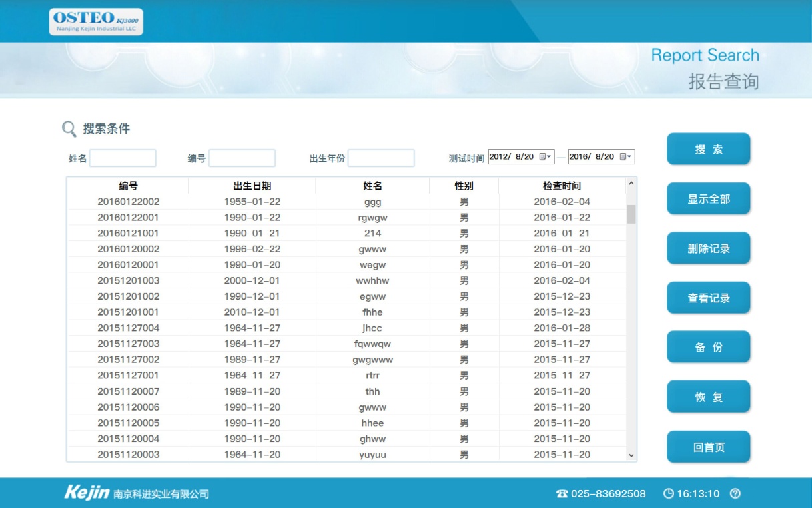The image size is (812, 508).
Task: Click the OSTEO KJ3000 logo
Action: 96,21
